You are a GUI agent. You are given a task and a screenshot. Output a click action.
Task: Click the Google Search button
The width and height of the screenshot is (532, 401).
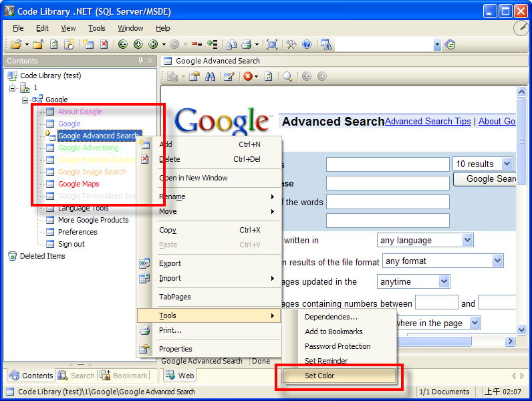[485, 179]
